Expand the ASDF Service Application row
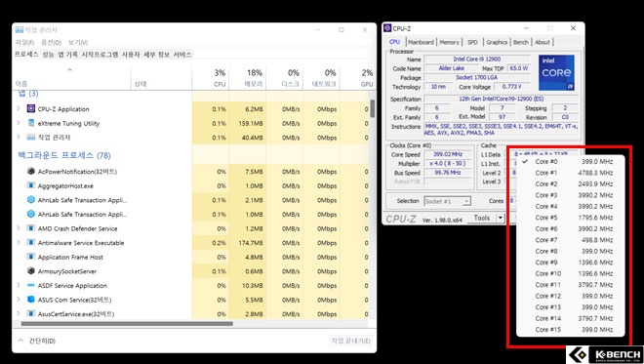Screen dimensions: 644x364 click(x=19, y=285)
